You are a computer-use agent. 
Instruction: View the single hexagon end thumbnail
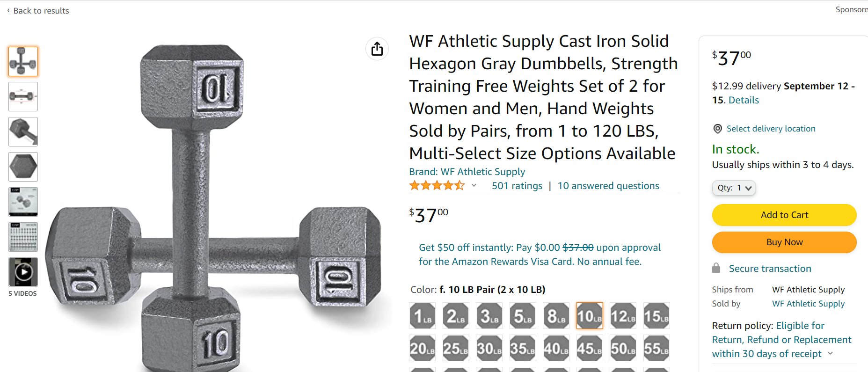(x=23, y=167)
